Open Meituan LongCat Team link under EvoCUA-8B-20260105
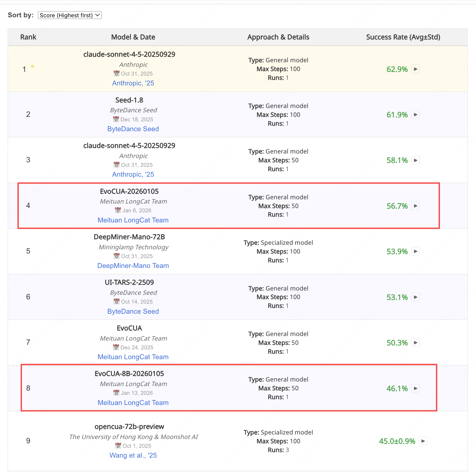Image resolution: width=476 pixels, height=472 pixels. pos(133,403)
